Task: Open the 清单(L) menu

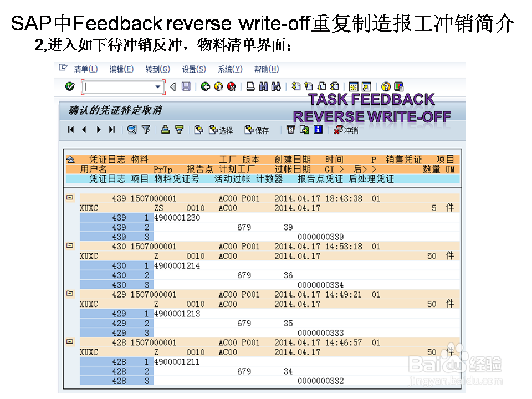Action: tap(86, 69)
